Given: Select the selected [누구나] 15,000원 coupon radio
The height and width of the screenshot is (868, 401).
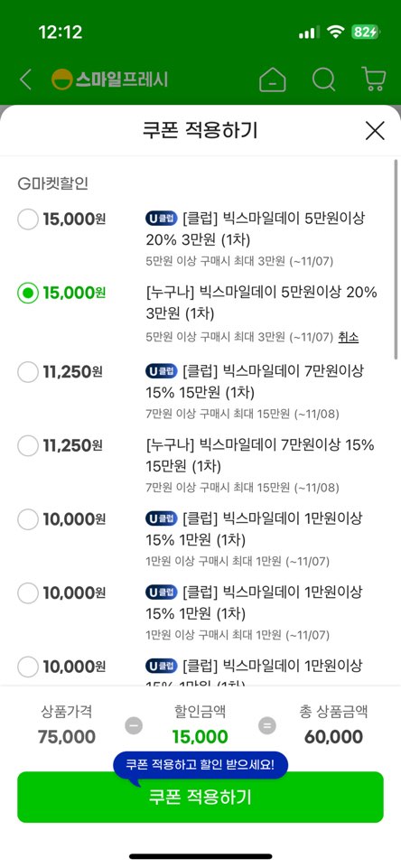Looking at the screenshot, I should tap(28, 293).
